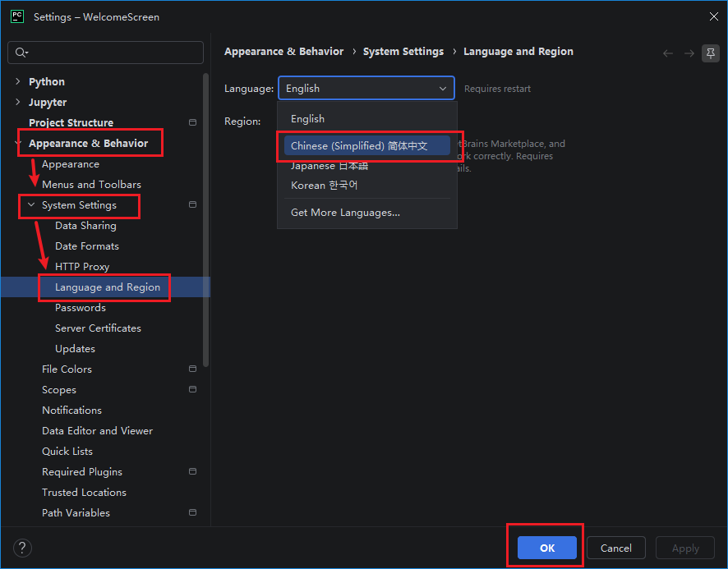Select Chinese (Simplified) from the language list
Image resolution: width=728 pixels, height=569 pixels.
pos(366,145)
